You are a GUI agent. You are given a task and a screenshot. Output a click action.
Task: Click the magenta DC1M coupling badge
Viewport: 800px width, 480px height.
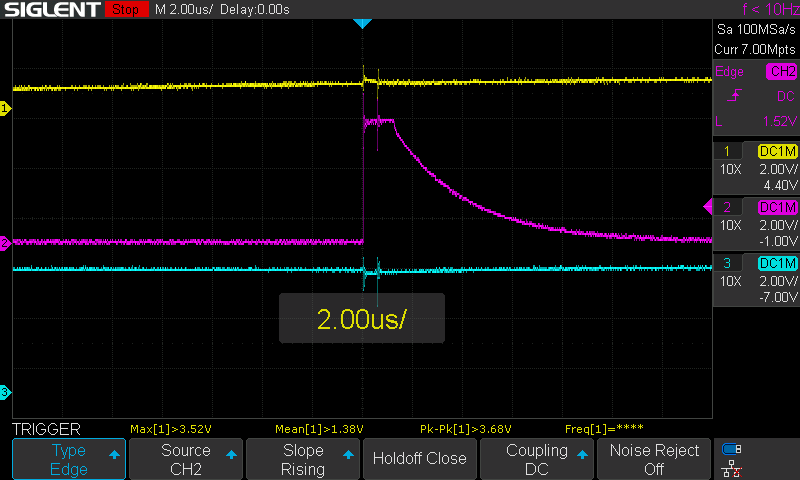(x=778, y=208)
